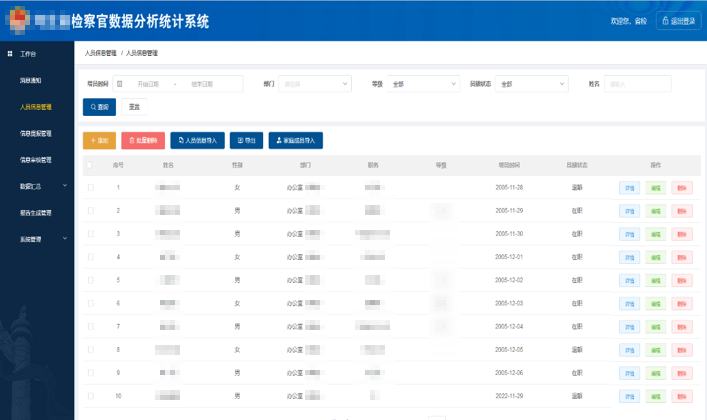Click the date 2022-11-29 in row 10

point(509,396)
